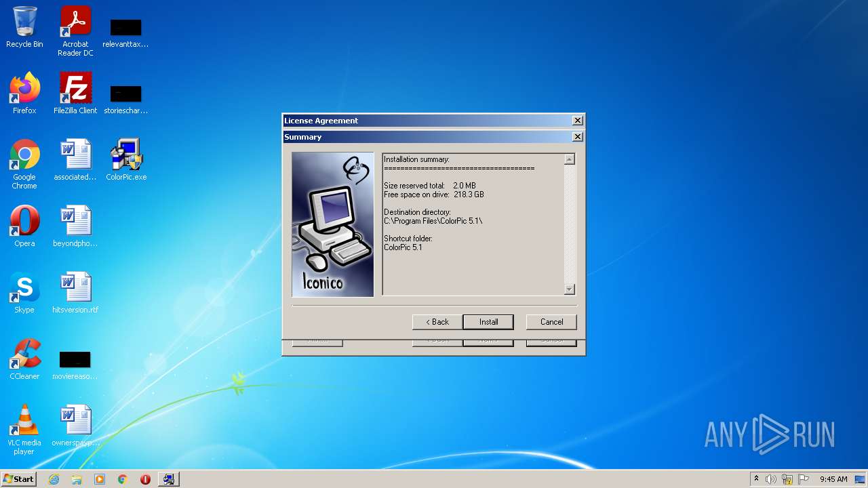Open Opera desktop shortcut
The width and height of the screenshot is (868, 488).
tap(24, 226)
